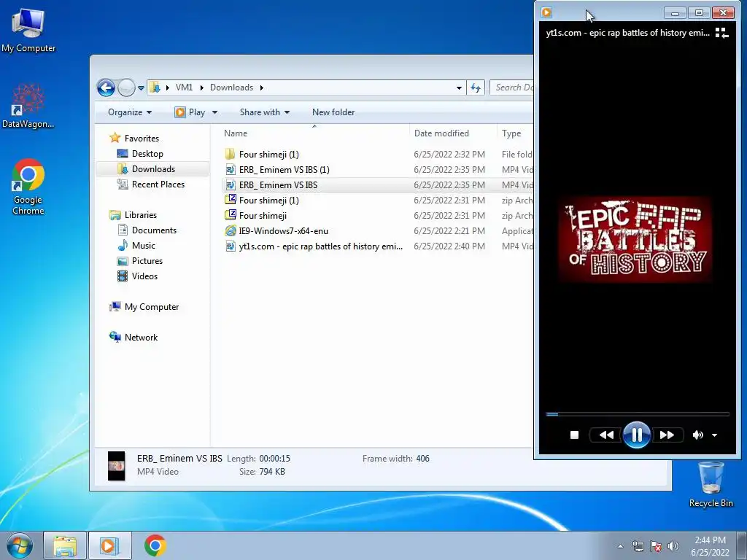Click the fast forward next button
The width and height of the screenshot is (747, 560).
[667, 435]
